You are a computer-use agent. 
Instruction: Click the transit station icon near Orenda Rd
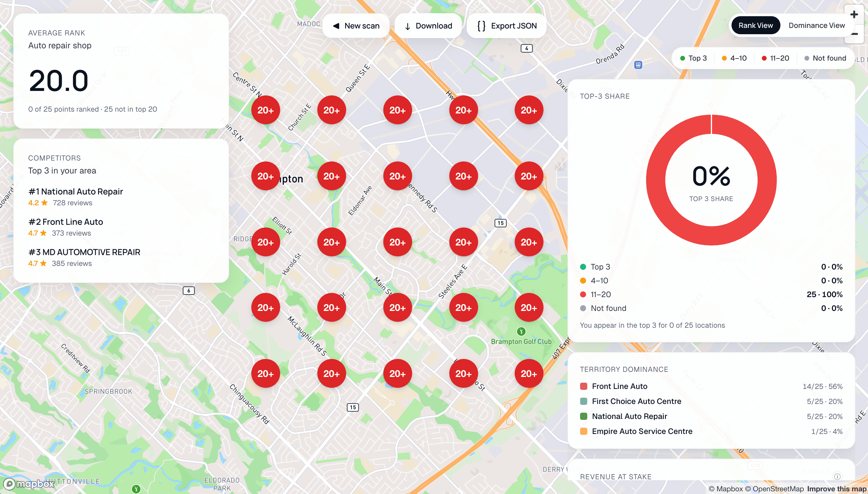click(x=638, y=65)
